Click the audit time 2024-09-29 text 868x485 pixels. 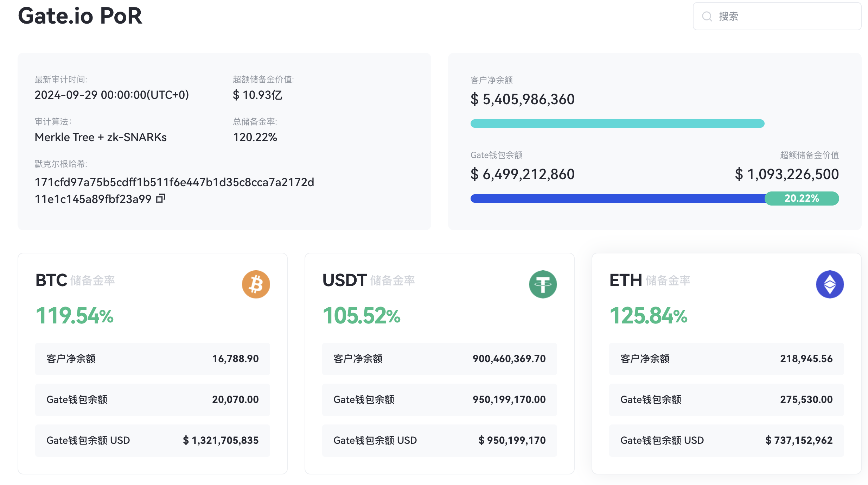(111, 95)
